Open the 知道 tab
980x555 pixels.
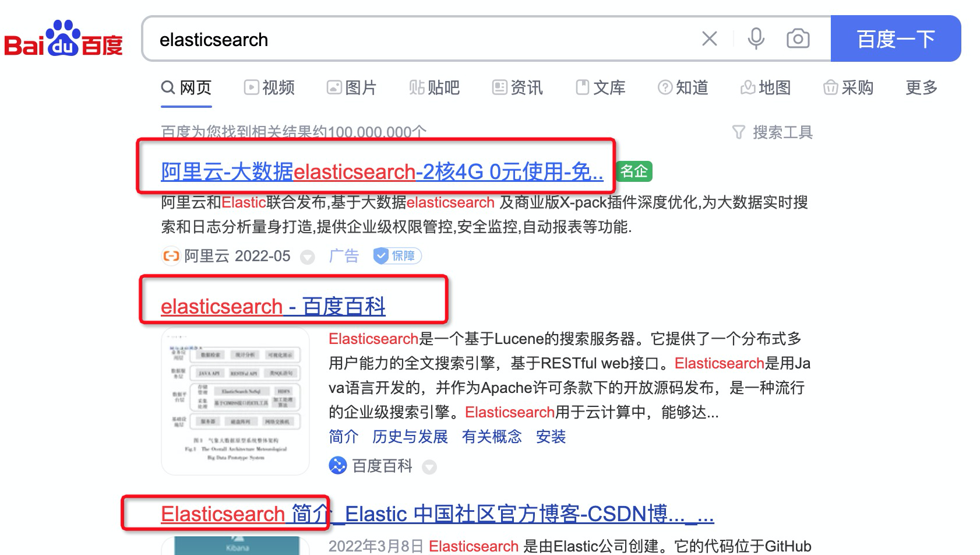pos(683,88)
